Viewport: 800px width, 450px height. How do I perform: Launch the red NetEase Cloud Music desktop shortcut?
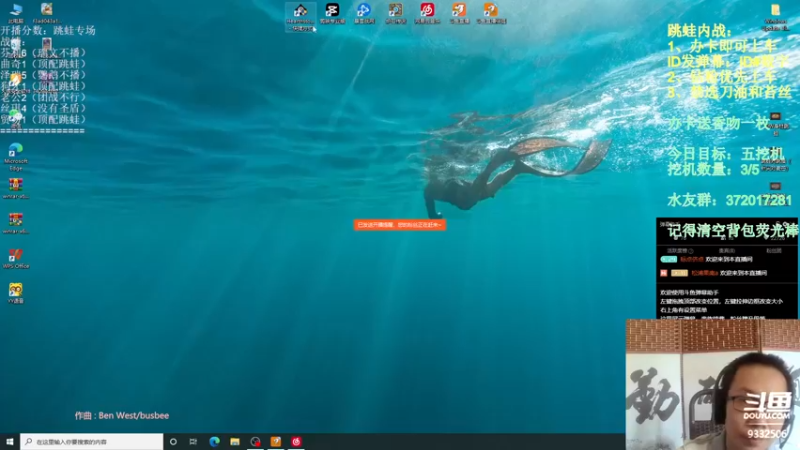pyautogui.click(x=427, y=13)
